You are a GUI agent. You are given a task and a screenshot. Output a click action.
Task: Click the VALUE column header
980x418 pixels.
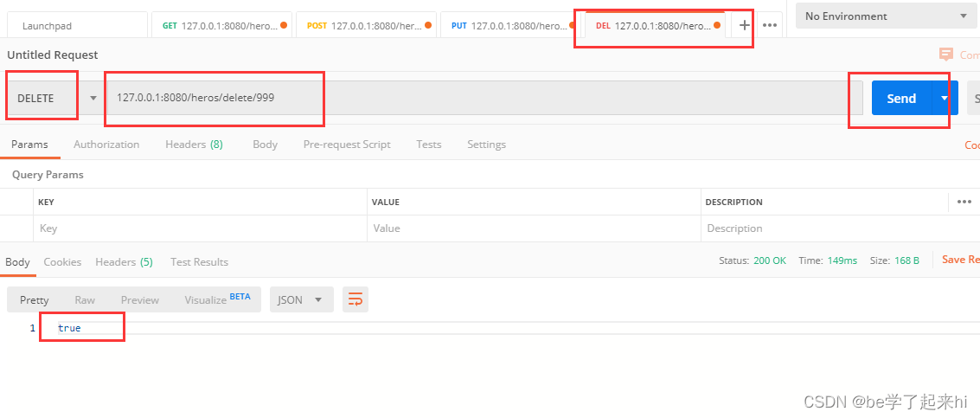386,203
